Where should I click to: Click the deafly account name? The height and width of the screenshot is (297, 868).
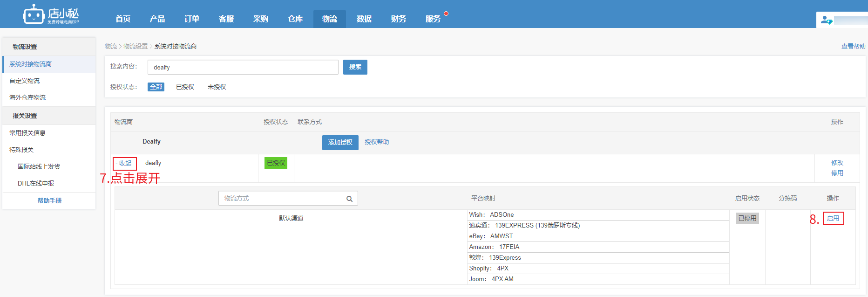(x=153, y=163)
